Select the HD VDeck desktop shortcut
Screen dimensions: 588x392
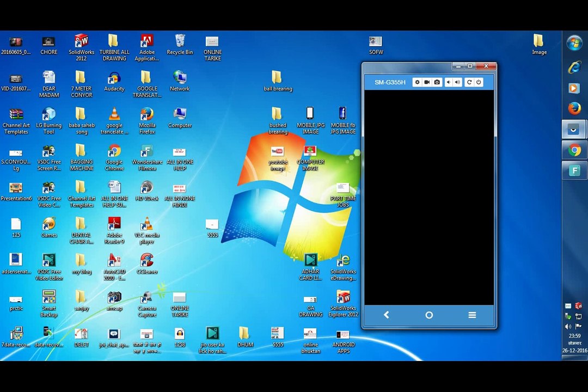click(x=147, y=191)
